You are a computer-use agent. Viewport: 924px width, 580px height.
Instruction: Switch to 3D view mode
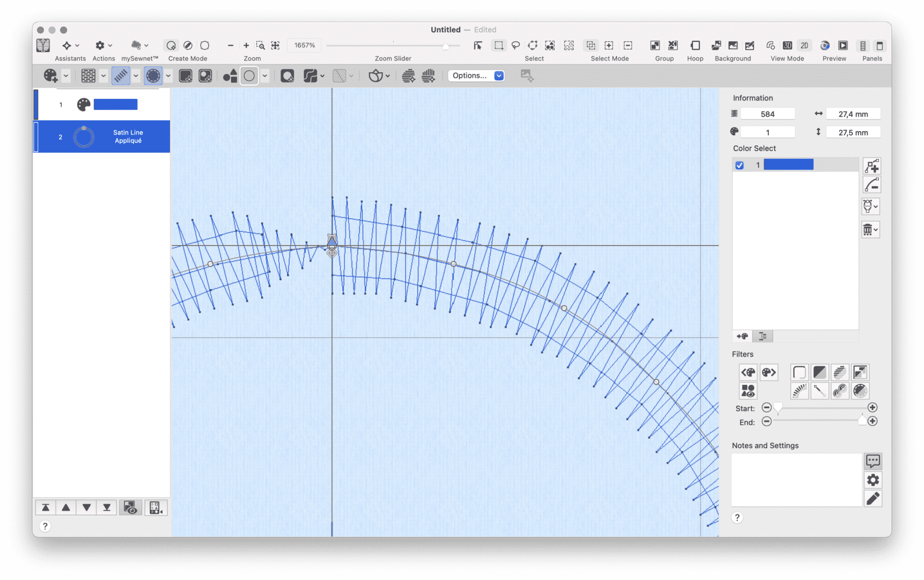tap(787, 46)
